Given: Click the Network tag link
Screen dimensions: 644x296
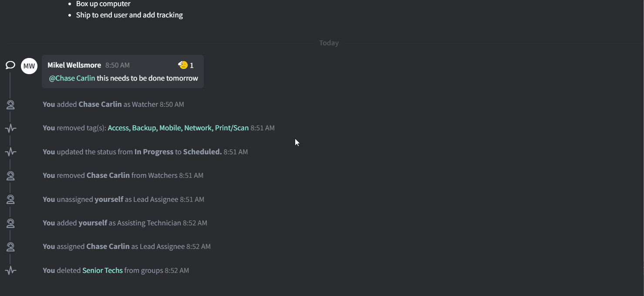Looking at the screenshot, I should [x=198, y=128].
